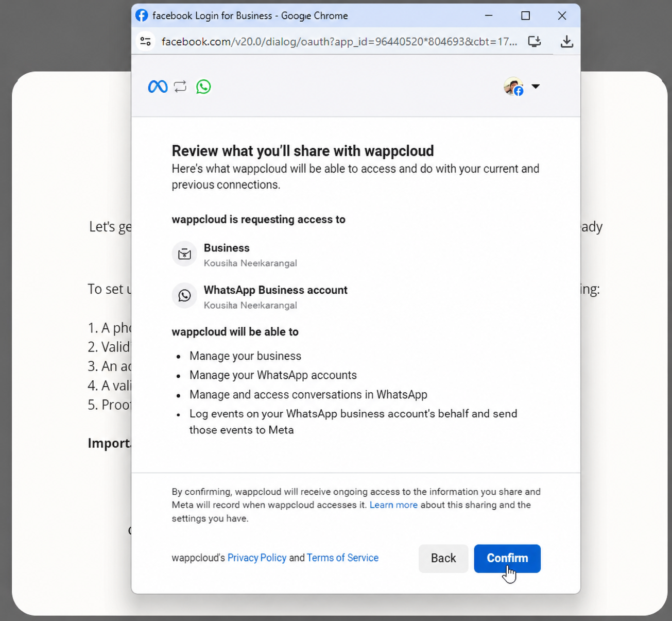
Task: Select the 'Business' heading text
Action: tap(227, 248)
